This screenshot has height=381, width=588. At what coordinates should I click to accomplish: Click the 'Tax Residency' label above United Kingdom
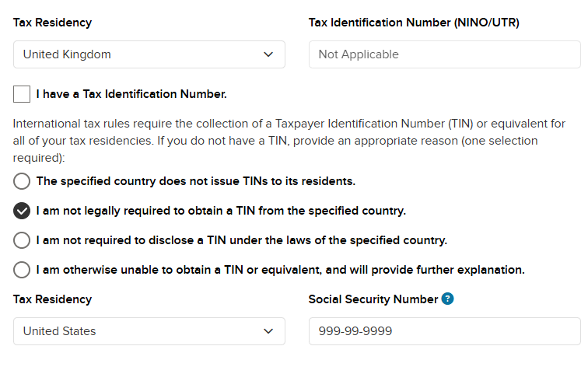(x=52, y=23)
